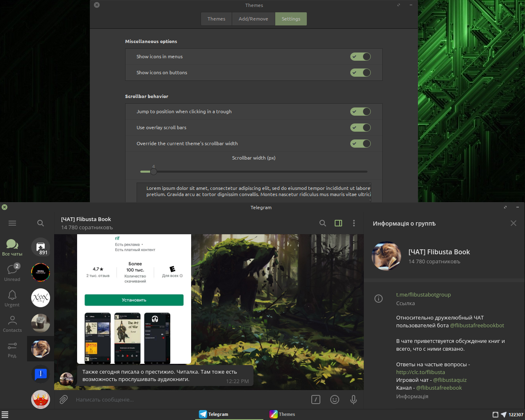Toggle the right info side panel icon
525x420 pixels.
pyautogui.click(x=338, y=223)
